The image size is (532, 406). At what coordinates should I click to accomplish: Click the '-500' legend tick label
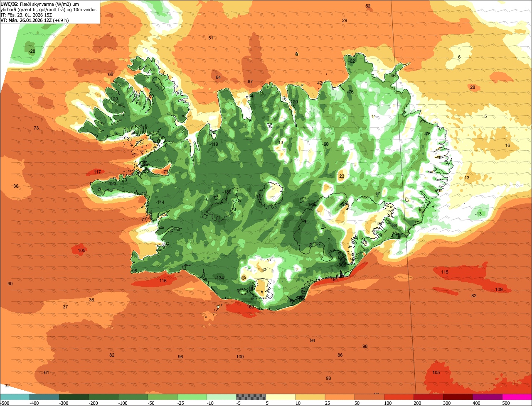(x=5, y=403)
